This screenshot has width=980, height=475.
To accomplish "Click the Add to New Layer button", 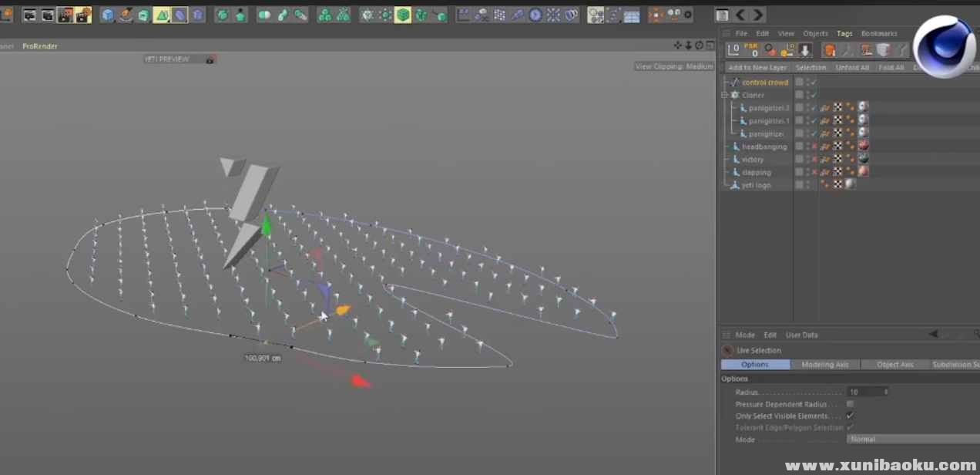I will (x=757, y=67).
